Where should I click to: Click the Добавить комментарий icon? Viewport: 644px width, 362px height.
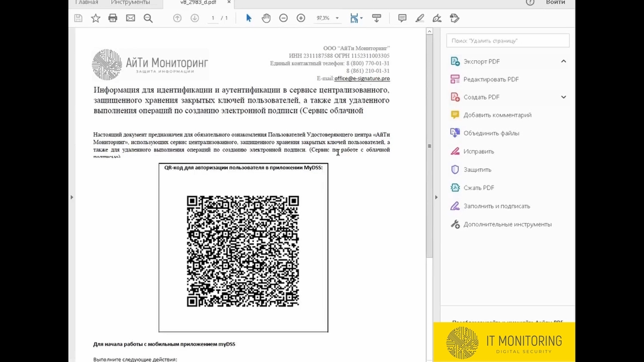tap(455, 115)
